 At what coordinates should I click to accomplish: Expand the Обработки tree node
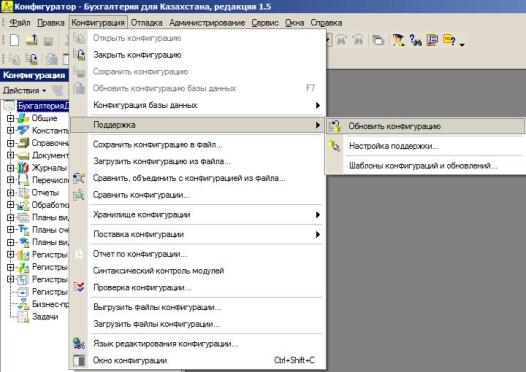pyautogui.click(x=10, y=205)
